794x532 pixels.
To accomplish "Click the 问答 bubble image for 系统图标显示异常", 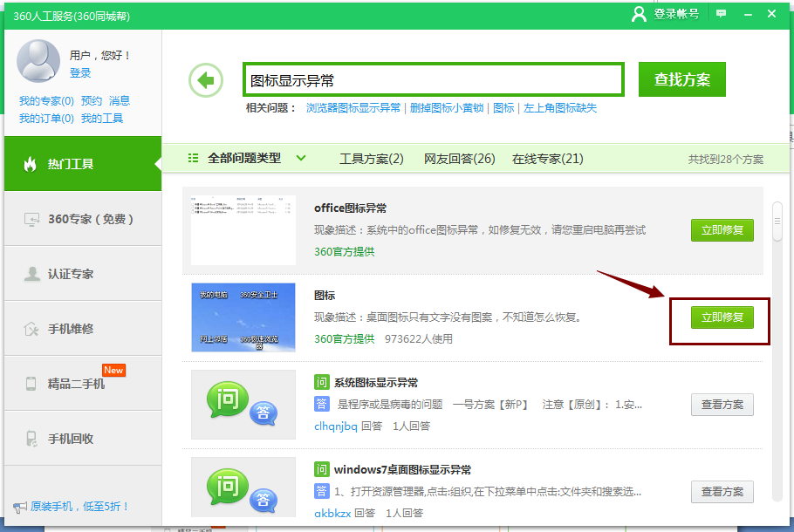I will tap(243, 405).
